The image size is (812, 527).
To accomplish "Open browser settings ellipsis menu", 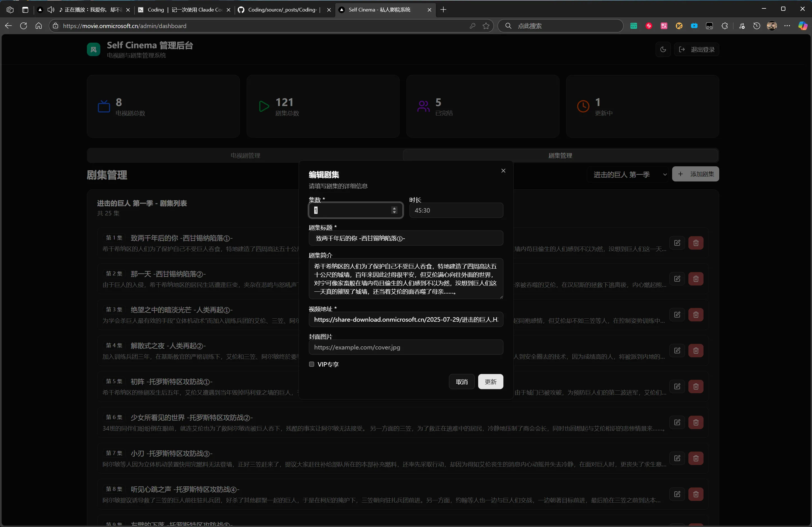I will point(787,26).
